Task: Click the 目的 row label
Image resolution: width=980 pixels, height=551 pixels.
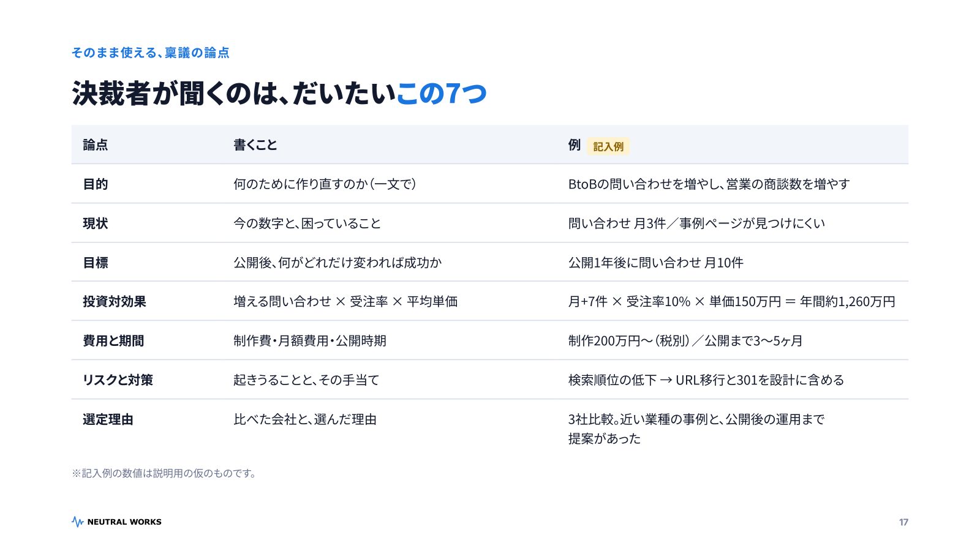Action: pyautogui.click(x=96, y=184)
